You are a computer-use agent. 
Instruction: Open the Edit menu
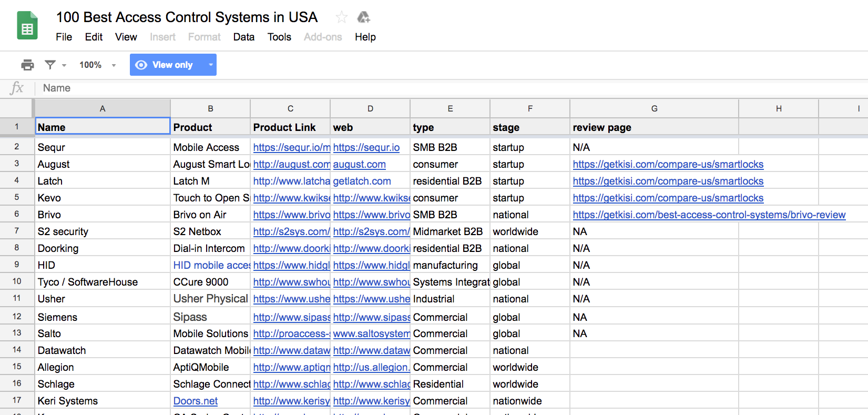(x=94, y=37)
